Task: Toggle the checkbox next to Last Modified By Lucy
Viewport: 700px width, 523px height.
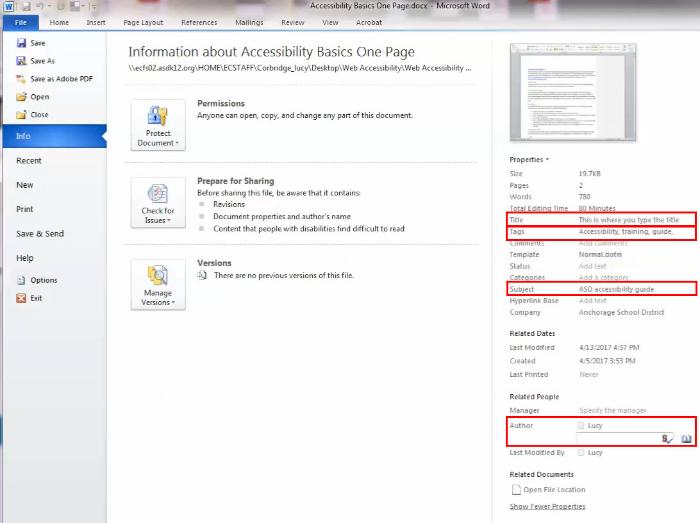Action: pos(581,452)
